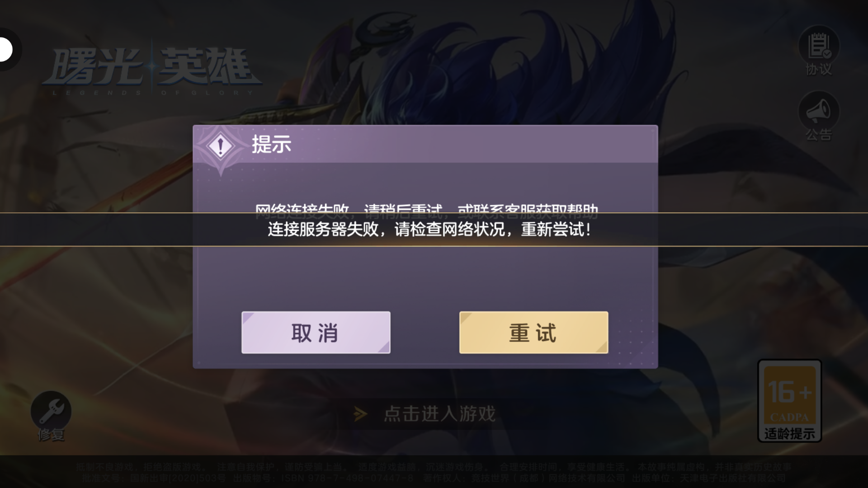Click the LEGENDS OF GLORY subtitle text
This screenshot has width=868, height=488.
[x=152, y=93]
